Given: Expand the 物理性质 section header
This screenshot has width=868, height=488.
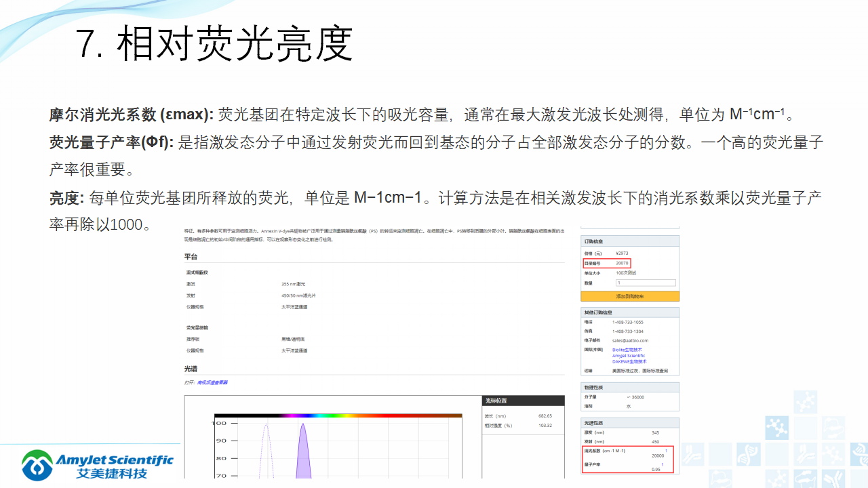Looking at the screenshot, I should click(594, 386).
